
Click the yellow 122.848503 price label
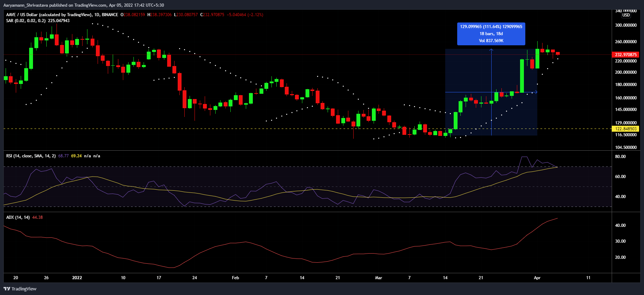tap(625, 129)
